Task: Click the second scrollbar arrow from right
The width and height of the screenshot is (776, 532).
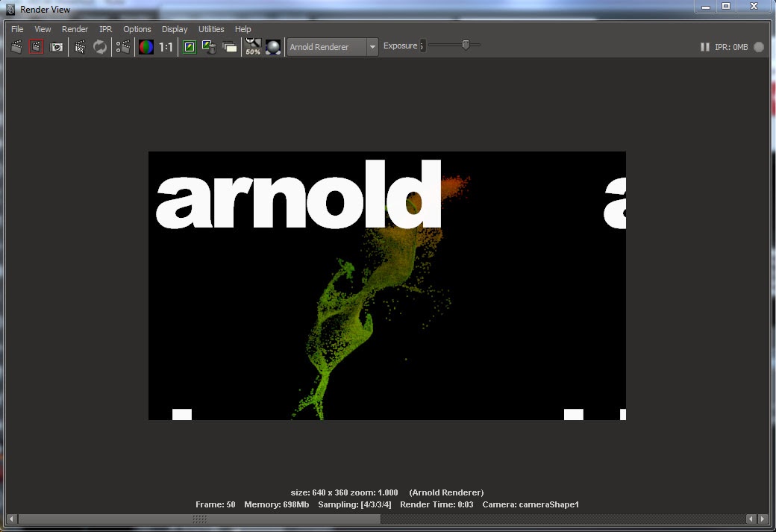Action: click(x=751, y=519)
